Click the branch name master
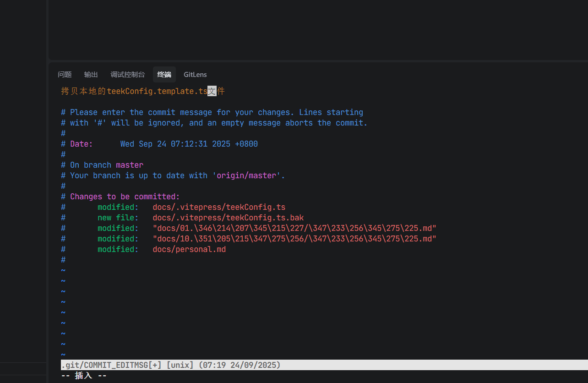 tap(129, 165)
